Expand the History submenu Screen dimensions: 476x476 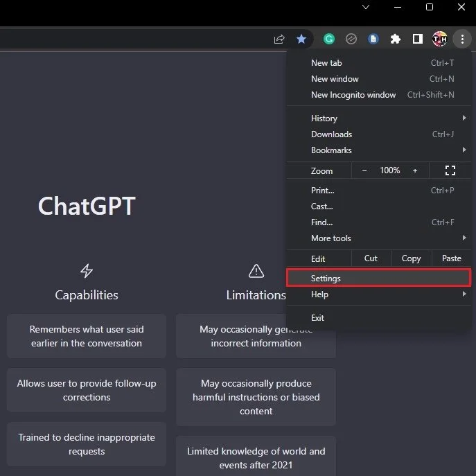pyautogui.click(x=378, y=118)
